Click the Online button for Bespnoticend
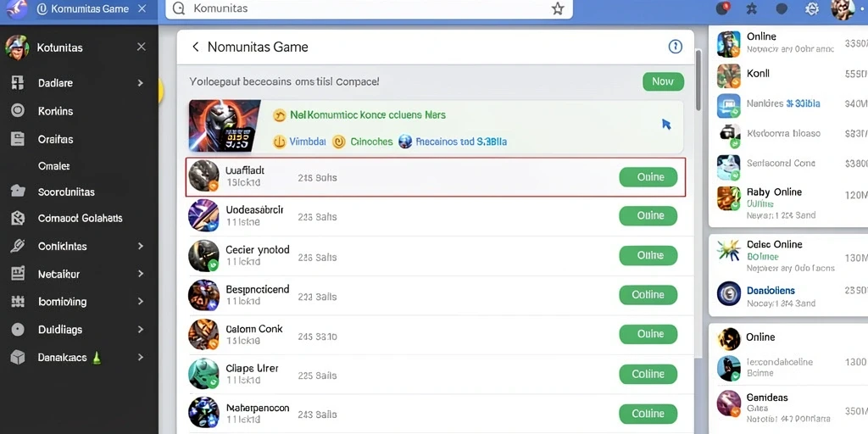 tap(648, 295)
